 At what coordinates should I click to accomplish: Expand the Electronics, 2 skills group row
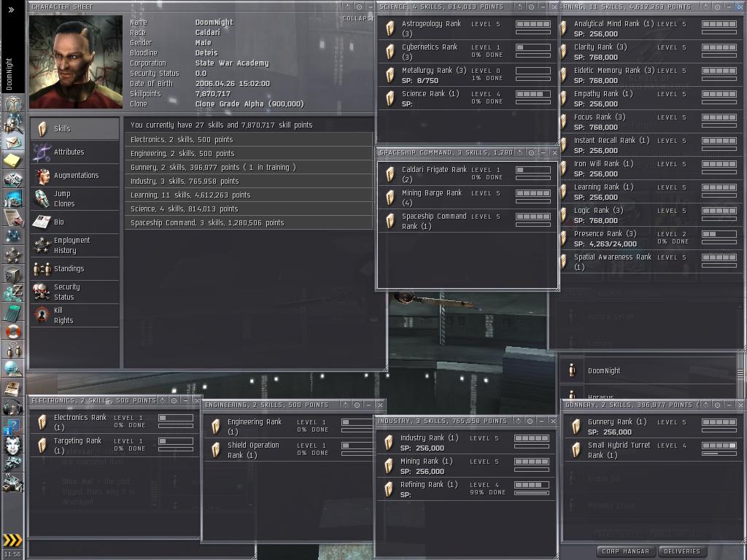tap(249, 139)
